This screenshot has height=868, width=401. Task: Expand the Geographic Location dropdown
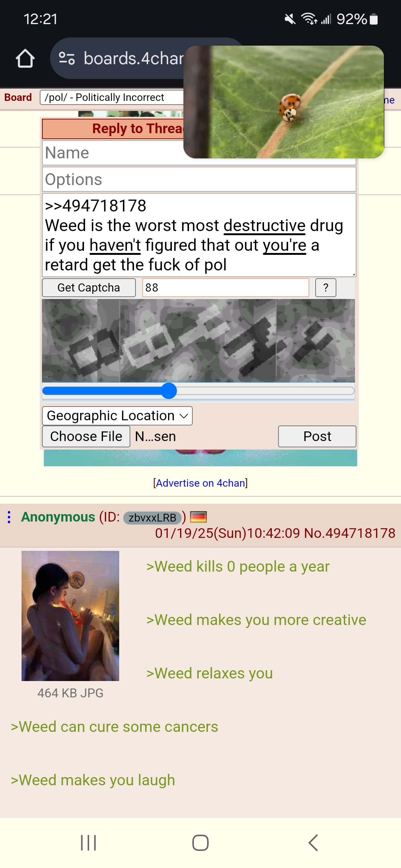[x=117, y=416]
